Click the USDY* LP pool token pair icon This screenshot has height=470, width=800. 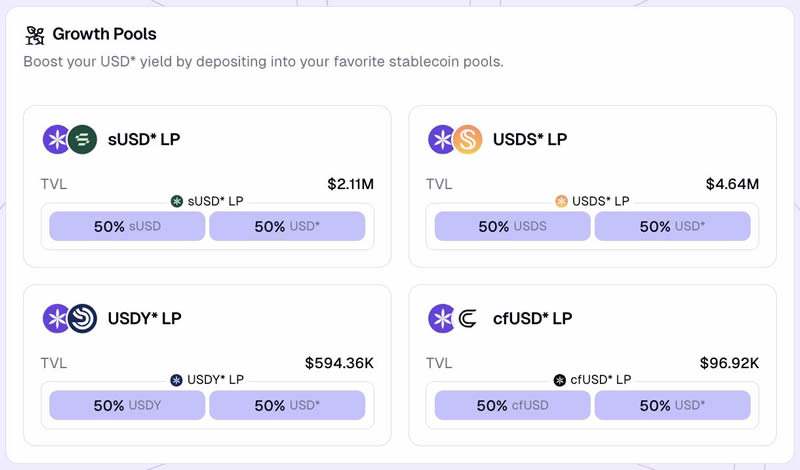(x=70, y=318)
